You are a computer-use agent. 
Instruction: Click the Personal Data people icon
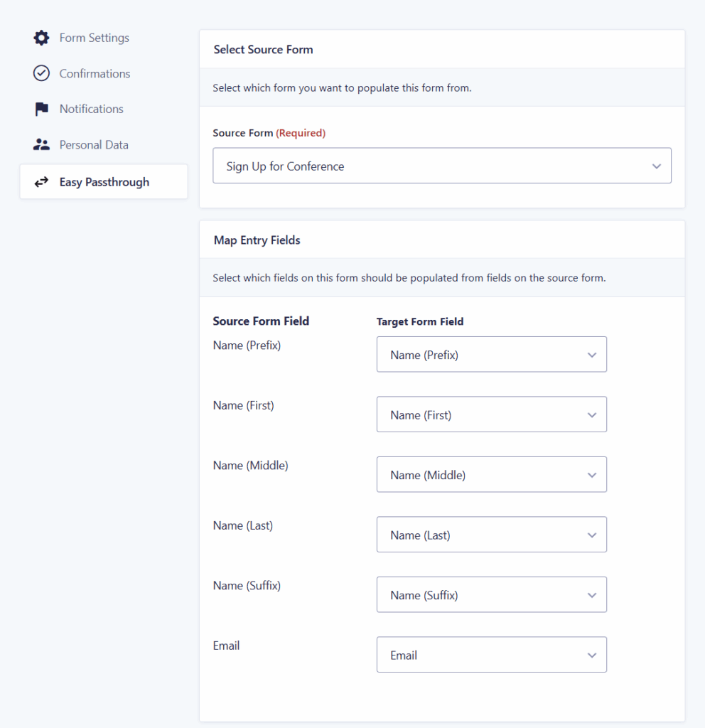coord(41,145)
